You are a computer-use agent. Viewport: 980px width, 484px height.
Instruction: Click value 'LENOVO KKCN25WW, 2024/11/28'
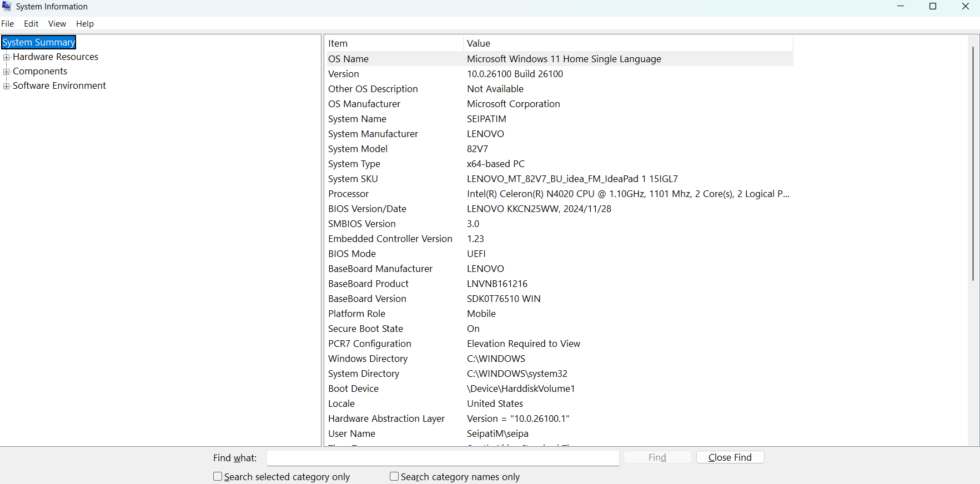(539, 209)
